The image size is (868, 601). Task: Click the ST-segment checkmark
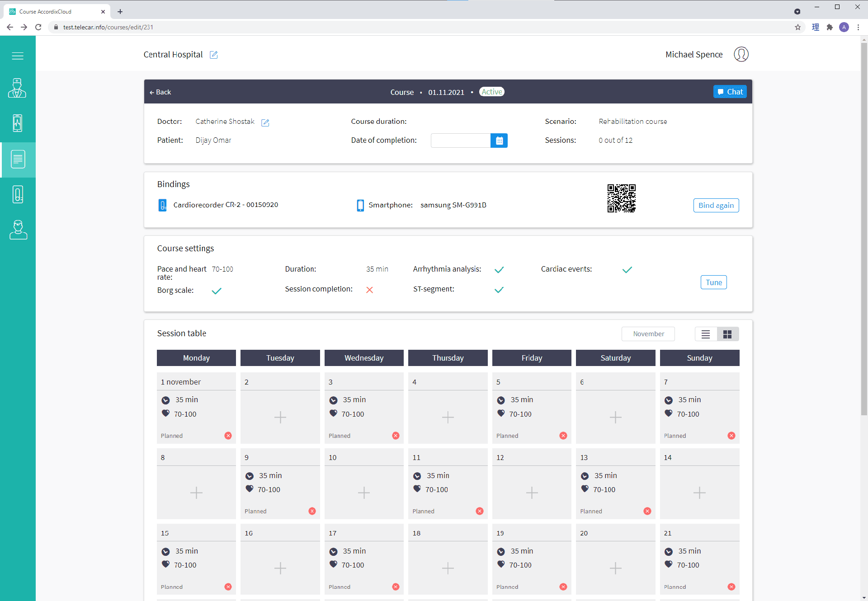499,290
